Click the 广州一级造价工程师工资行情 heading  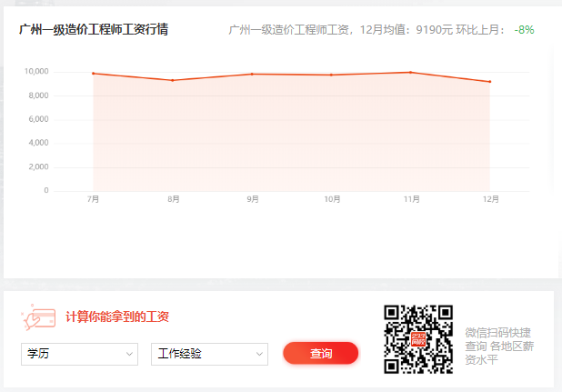point(94,29)
